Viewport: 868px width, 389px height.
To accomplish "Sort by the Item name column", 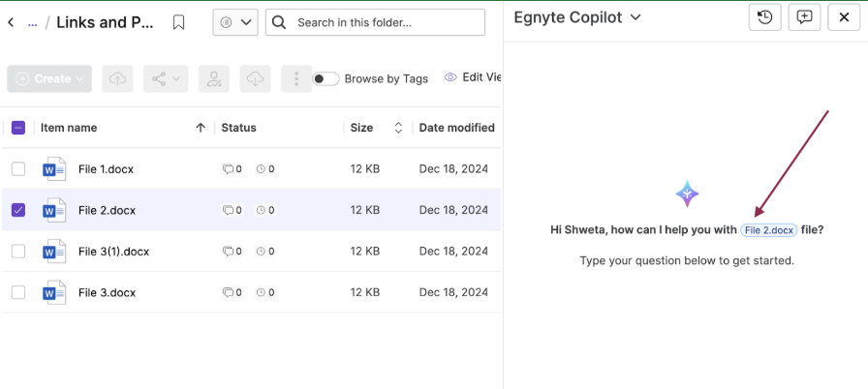I will [69, 128].
